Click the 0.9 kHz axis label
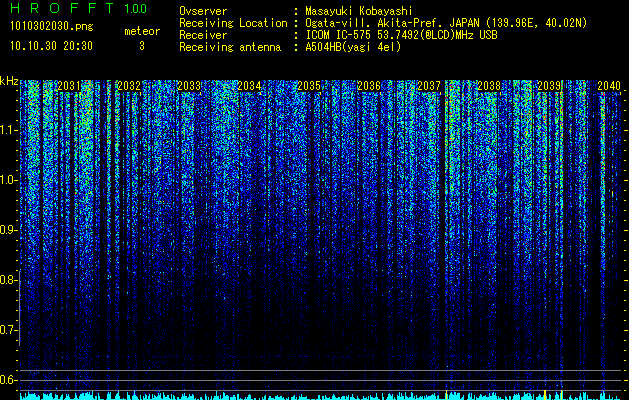Screen dimensions: 629x400 click(x=8, y=230)
